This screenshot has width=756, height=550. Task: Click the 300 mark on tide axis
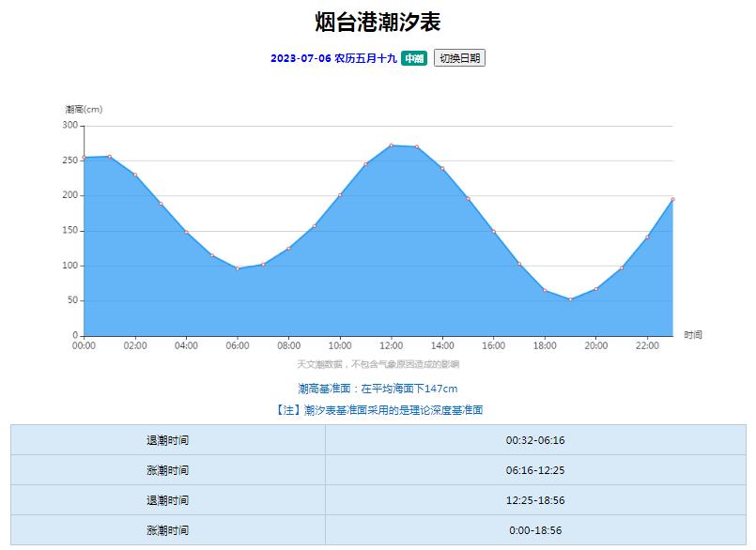[x=70, y=123]
